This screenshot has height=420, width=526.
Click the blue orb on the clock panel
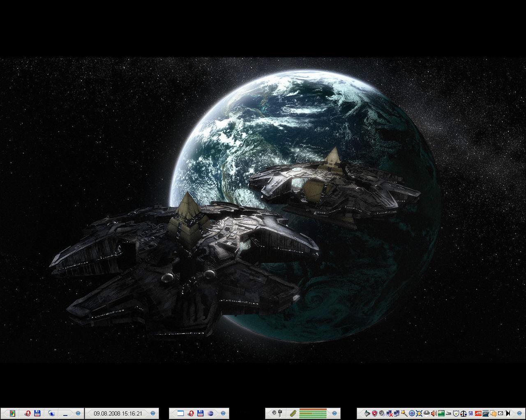tap(153, 413)
